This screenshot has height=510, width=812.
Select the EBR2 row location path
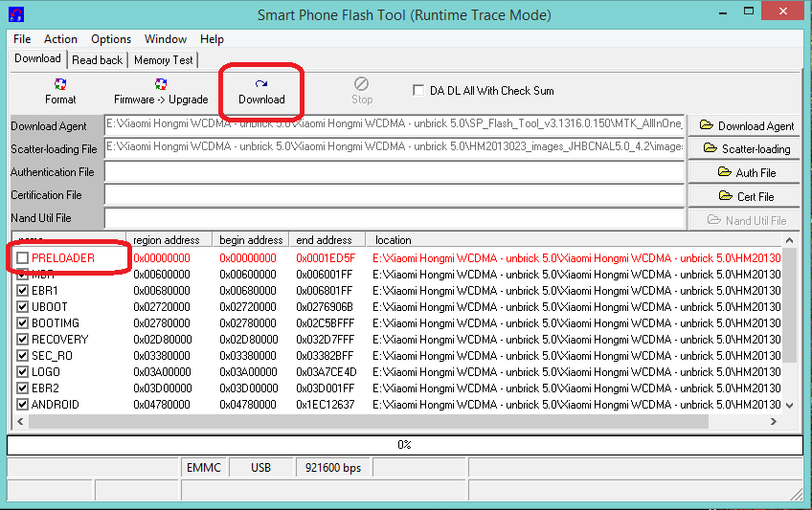576,388
